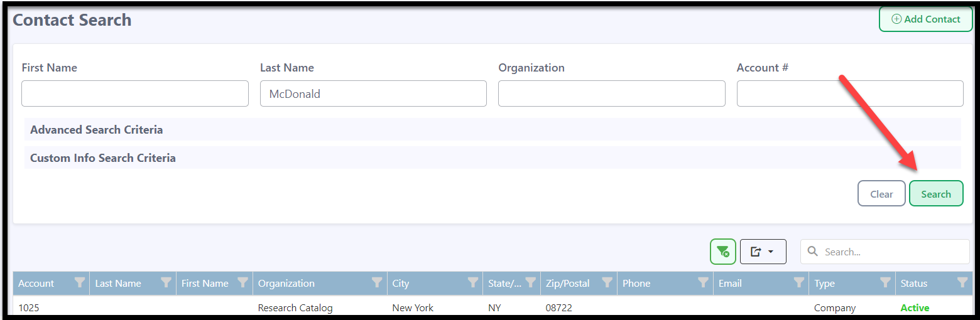The height and width of the screenshot is (320, 980).
Task: Sort by Type column header
Action: pos(824,284)
